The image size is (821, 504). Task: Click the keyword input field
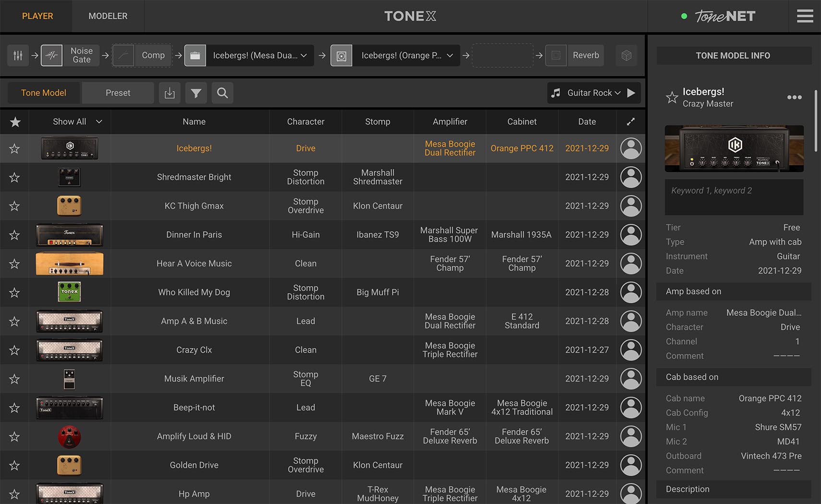pyautogui.click(x=734, y=197)
